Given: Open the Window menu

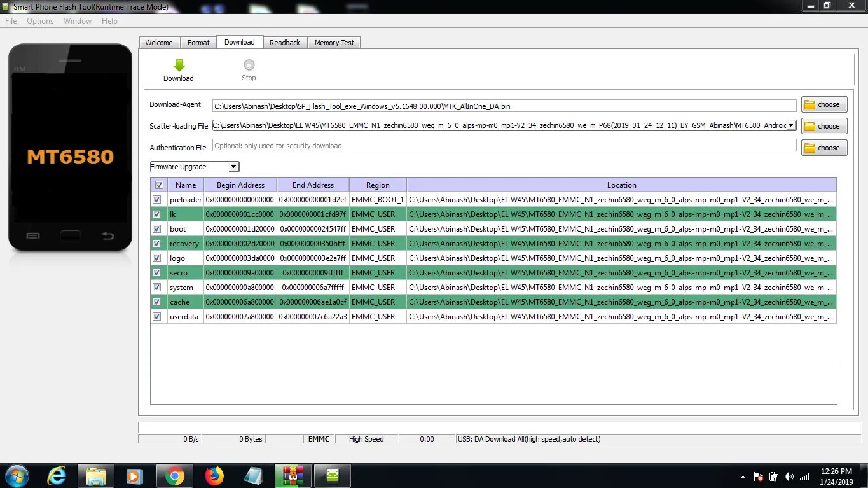Looking at the screenshot, I should [x=78, y=21].
